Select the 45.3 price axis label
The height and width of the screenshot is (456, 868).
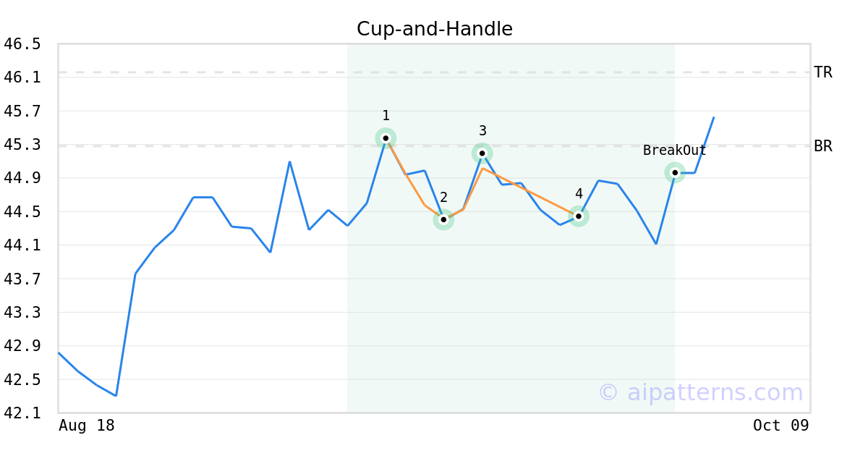pos(22,145)
